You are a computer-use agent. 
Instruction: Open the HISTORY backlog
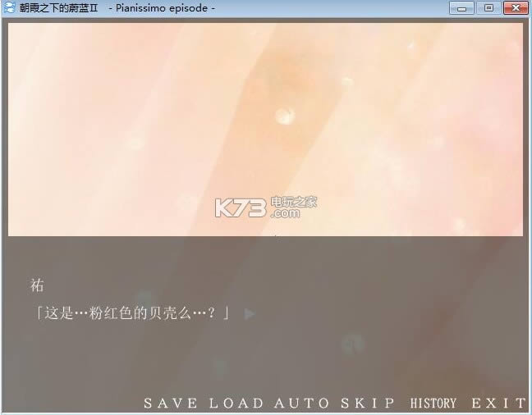click(x=433, y=403)
